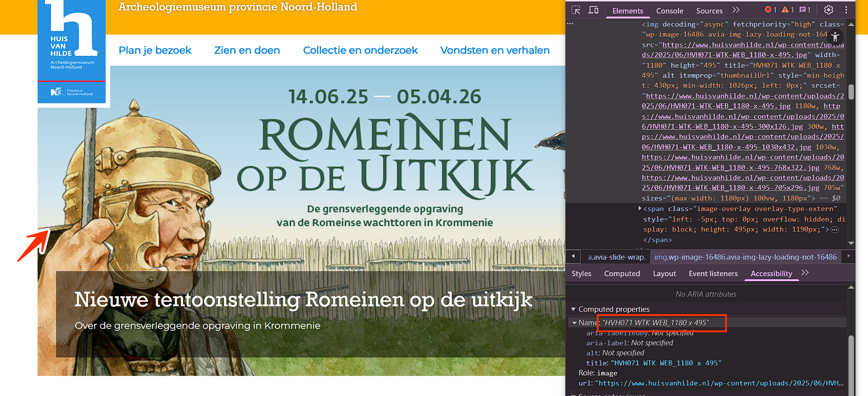Click the floating accessibility person icon

click(x=835, y=37)
